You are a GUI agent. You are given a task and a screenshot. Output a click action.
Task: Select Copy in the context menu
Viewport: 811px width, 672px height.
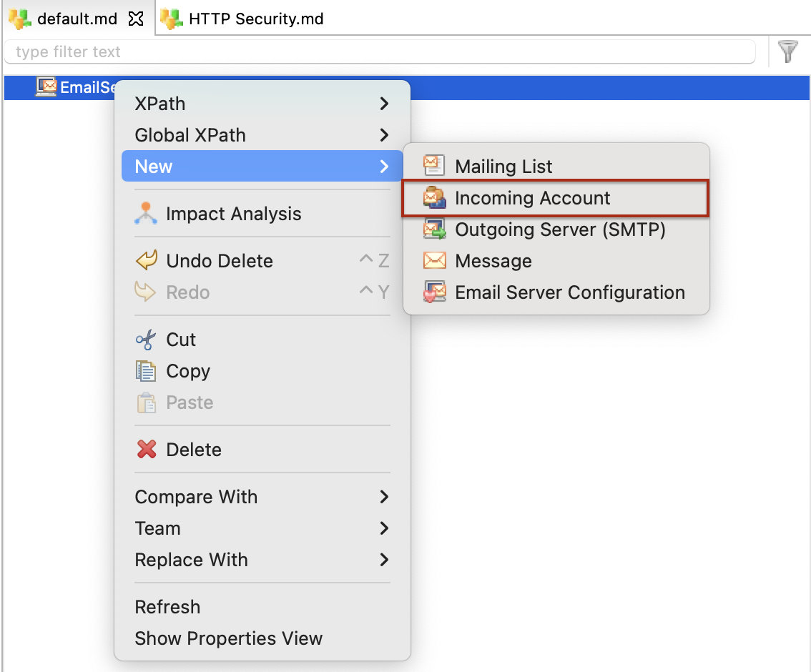[187, 371]
